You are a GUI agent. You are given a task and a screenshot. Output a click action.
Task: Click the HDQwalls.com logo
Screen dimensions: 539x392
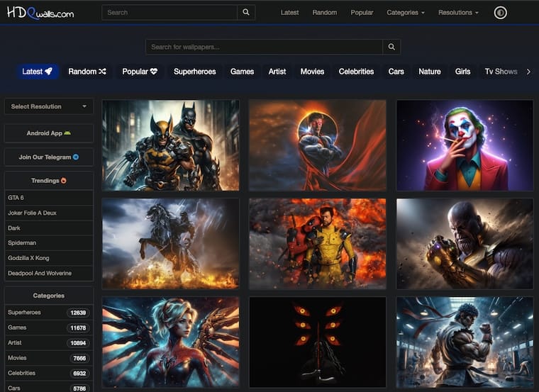40,13
